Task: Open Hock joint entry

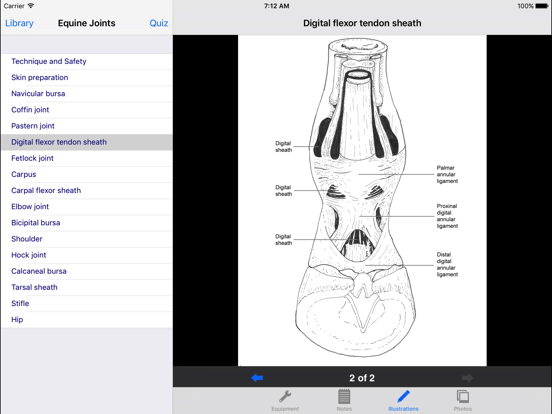Action: pyautogui.click(x=87, y=255)
